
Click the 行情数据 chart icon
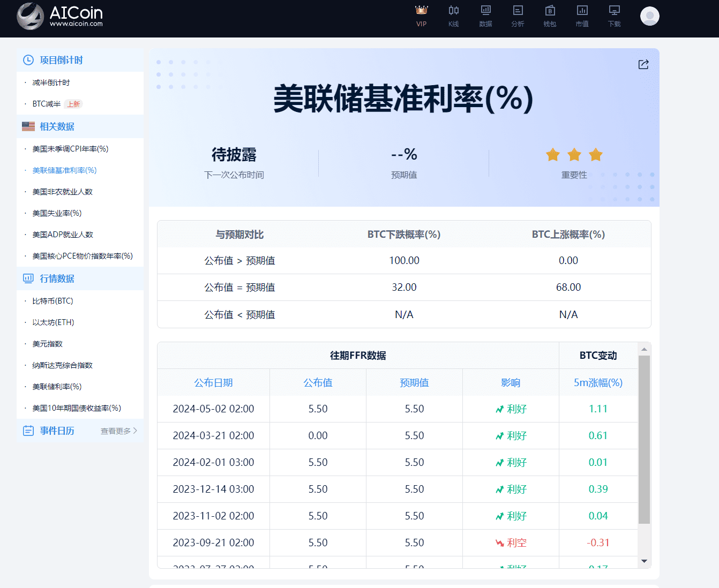click(28, 278)
